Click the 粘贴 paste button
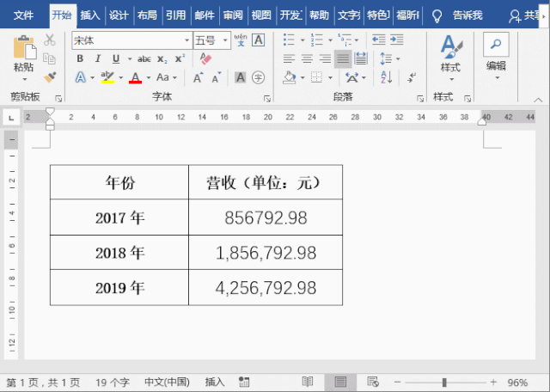The width and height of the screenshot is (550, 392). 24,53
